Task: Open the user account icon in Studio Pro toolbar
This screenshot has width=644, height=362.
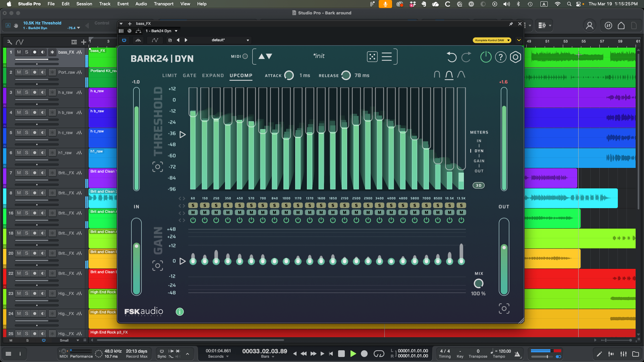Action: click(x=589, y=25)
